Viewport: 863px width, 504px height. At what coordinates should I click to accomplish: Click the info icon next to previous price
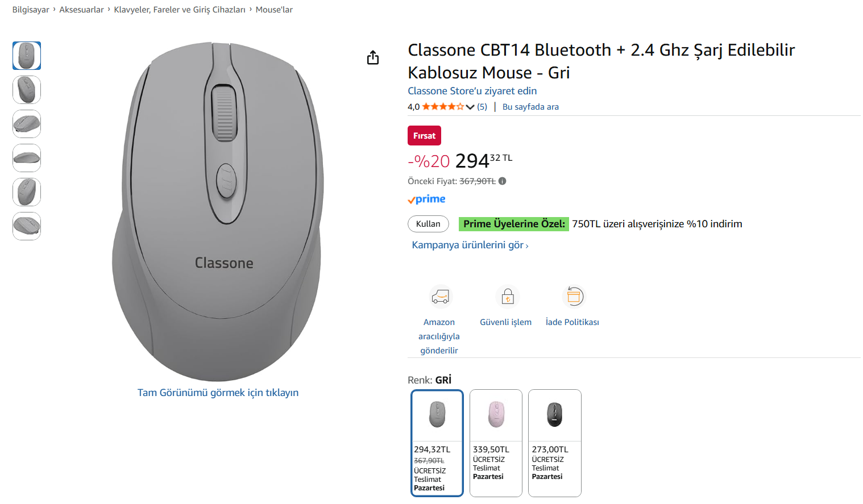coord(503,181)
